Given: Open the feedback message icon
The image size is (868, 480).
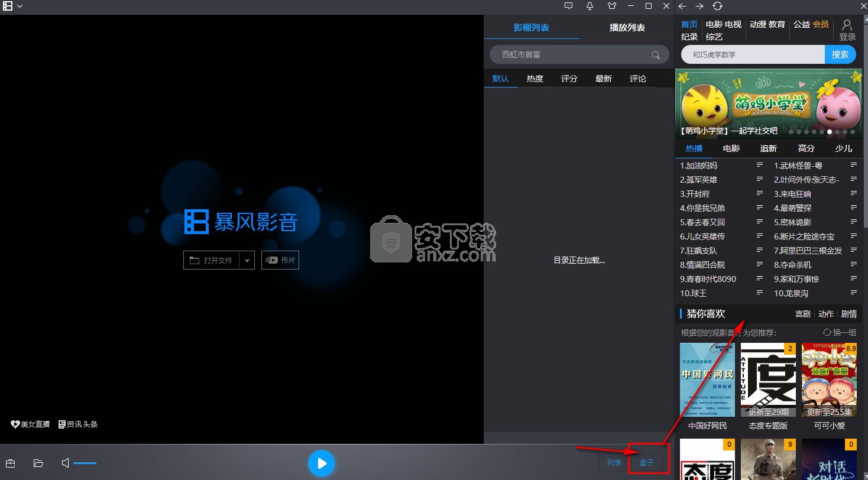Looking at the screenshot, I should [x=569, y=6].
